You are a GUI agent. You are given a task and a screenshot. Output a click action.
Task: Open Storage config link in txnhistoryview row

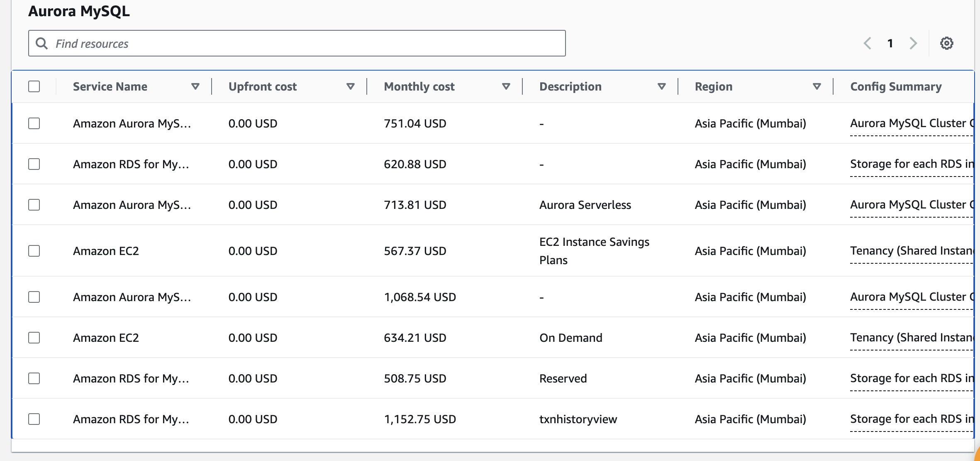(912, 419)
